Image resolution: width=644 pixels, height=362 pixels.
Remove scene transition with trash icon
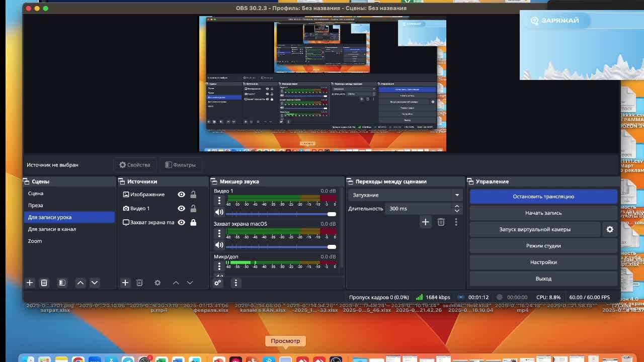tap(441, 222)
